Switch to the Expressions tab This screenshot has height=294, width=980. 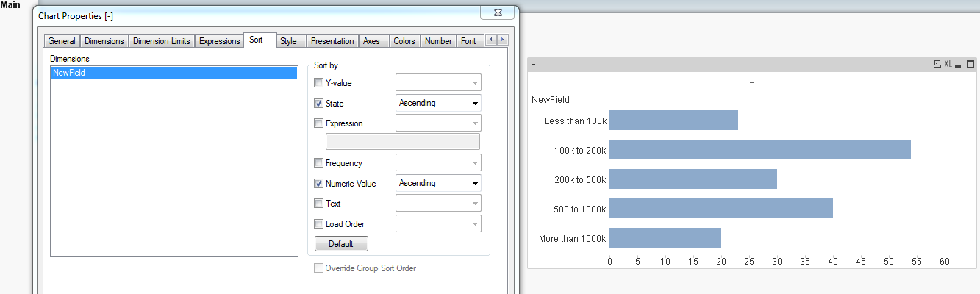click(219, 41)
